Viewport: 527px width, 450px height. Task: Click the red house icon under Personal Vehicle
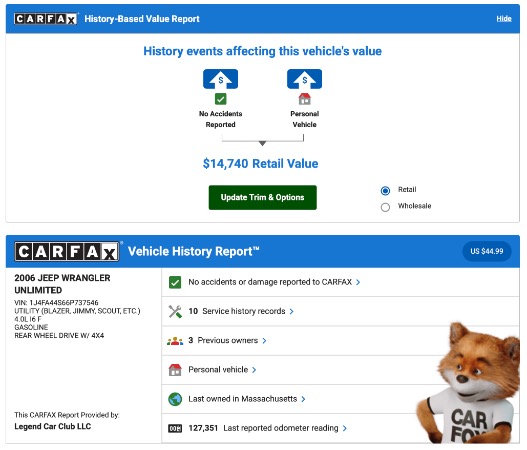pos(305,99)
